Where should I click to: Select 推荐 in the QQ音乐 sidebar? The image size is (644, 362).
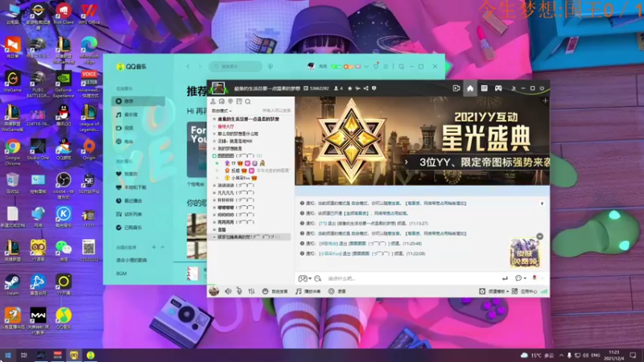tap(138, 101)
